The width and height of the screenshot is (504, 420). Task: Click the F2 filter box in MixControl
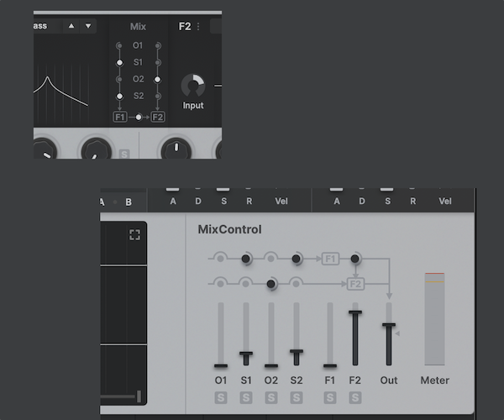(x=355, y=284)
